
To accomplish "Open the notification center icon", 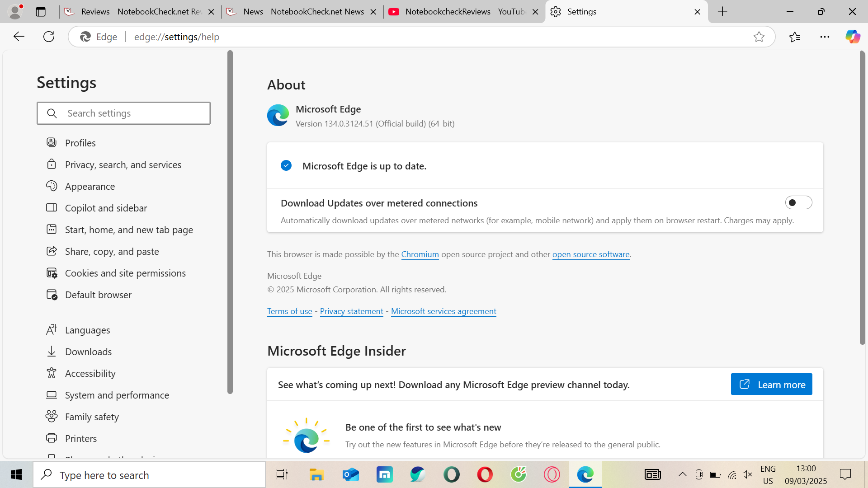I will 845,474.
